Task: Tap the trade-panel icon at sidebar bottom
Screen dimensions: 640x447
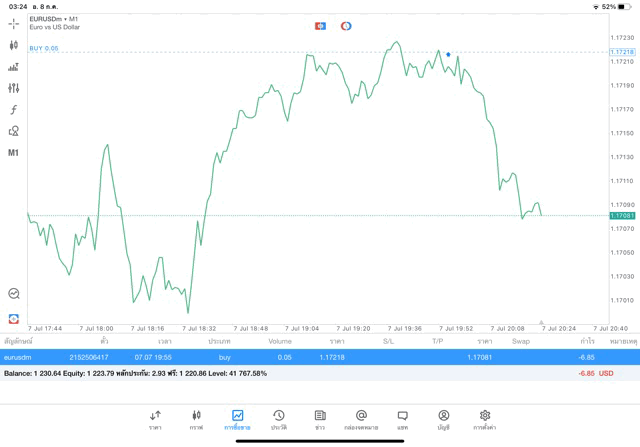Action: pos(13,319)
